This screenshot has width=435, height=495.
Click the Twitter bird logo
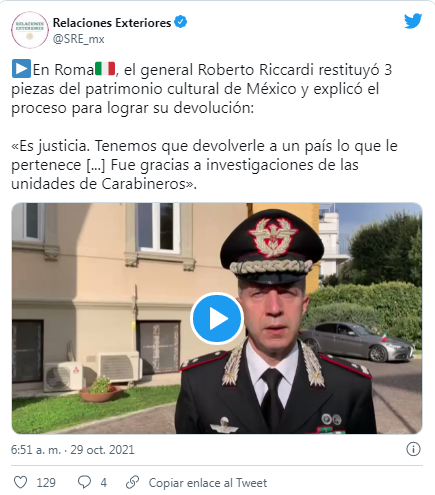pyautogui.click(x=413, y=21)
